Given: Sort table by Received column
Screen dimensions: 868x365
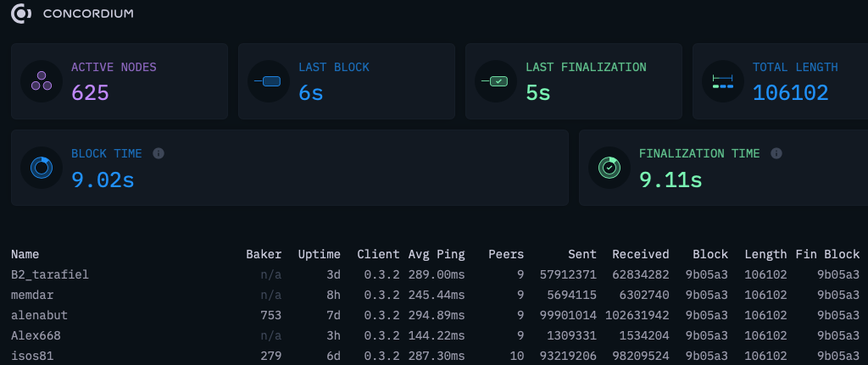Looking at the screenshot, I should pyautogui.click(x=641, y=254).
